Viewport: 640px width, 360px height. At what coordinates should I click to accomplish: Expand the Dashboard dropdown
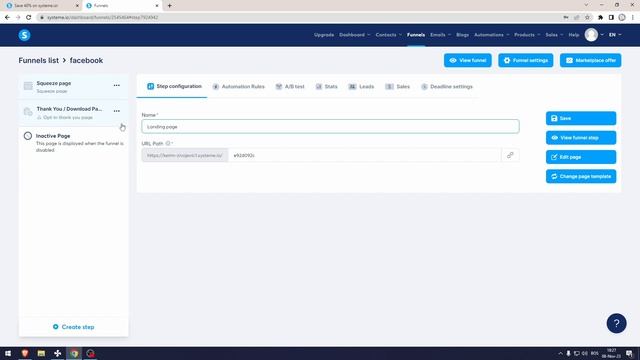pyautogui.click(x=354, y=35)
